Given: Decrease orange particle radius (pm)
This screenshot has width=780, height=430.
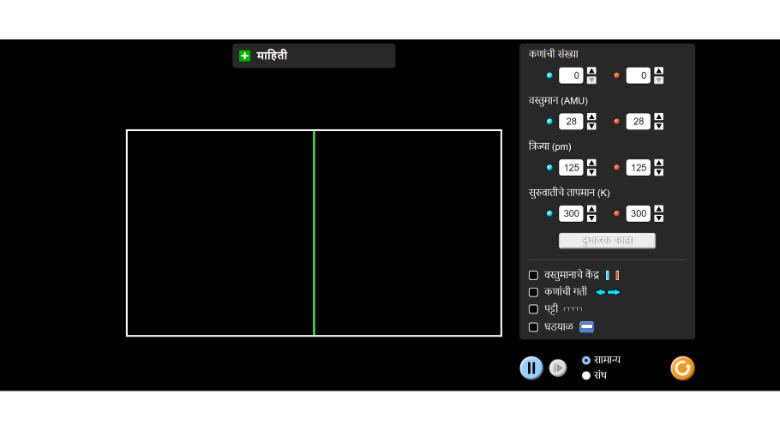Looking at the screenshot, I should (659, 172).
